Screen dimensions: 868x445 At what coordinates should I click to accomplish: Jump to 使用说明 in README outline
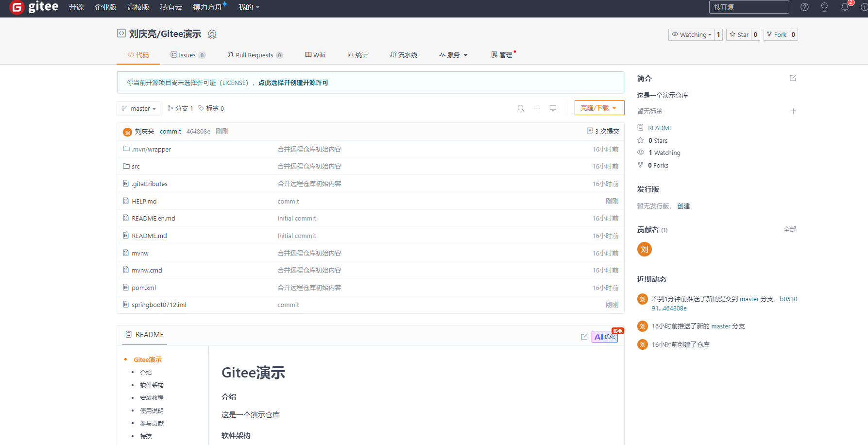pyautogui.click(x=152, y=411)
